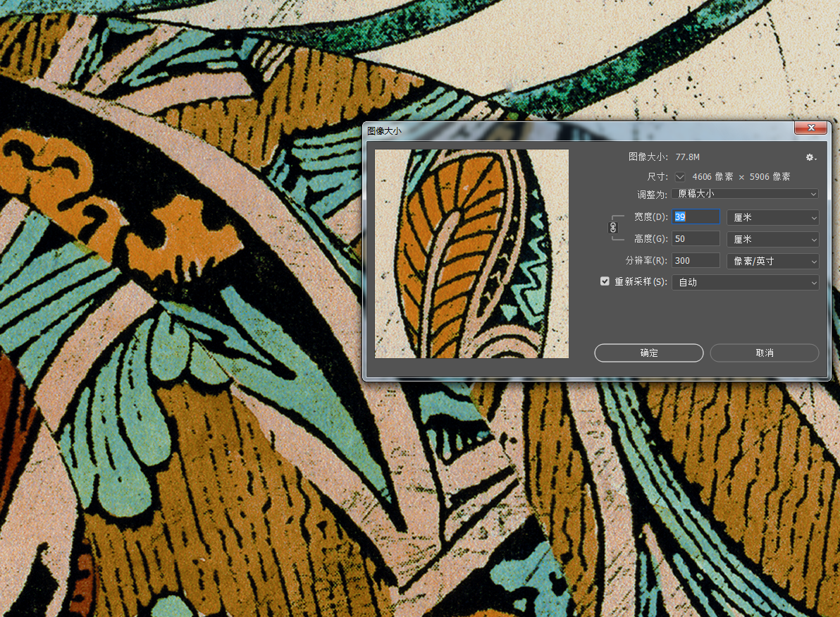Confirm with the 确定 button
Viewport: 840px width, 617px height.
pyautogui.click(x=649, y=353)
